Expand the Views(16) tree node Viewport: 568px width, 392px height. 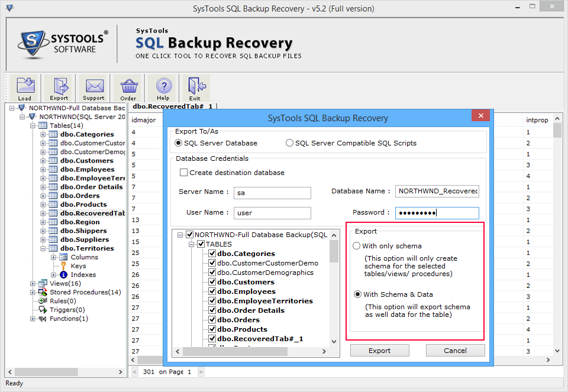coord(33,283)
